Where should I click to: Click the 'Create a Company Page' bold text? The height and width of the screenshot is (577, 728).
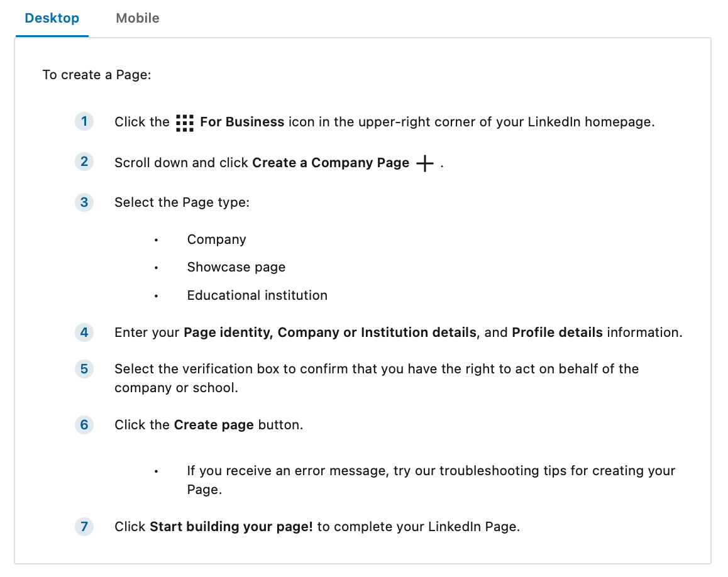(x=331, y=163)
